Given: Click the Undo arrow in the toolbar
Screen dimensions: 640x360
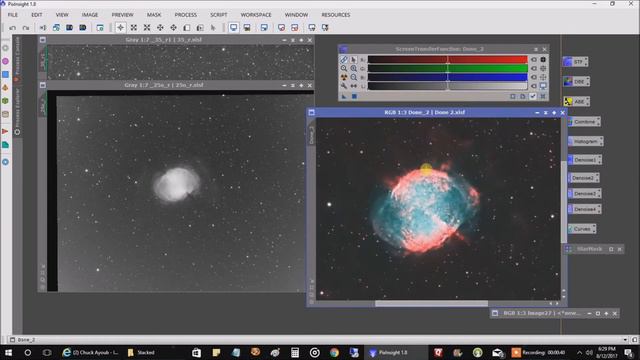Looking at the screenshot, I should tap(13, 28).
